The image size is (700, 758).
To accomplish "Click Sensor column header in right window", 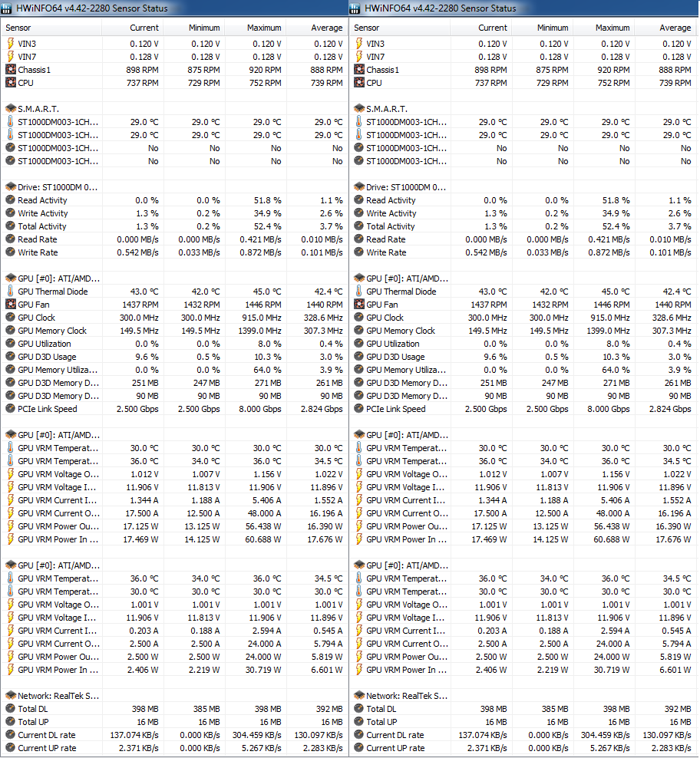I will pos(400,28).
